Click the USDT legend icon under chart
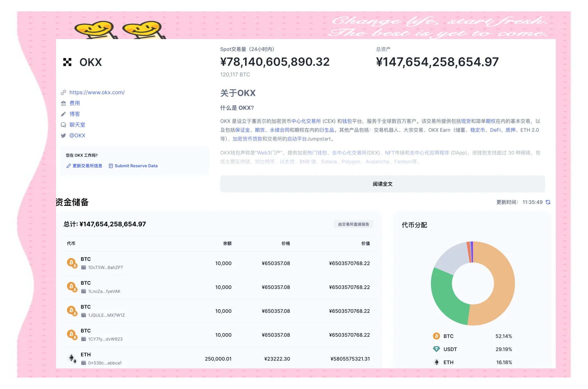Viewport: 588px width, 389px height. 436,349
